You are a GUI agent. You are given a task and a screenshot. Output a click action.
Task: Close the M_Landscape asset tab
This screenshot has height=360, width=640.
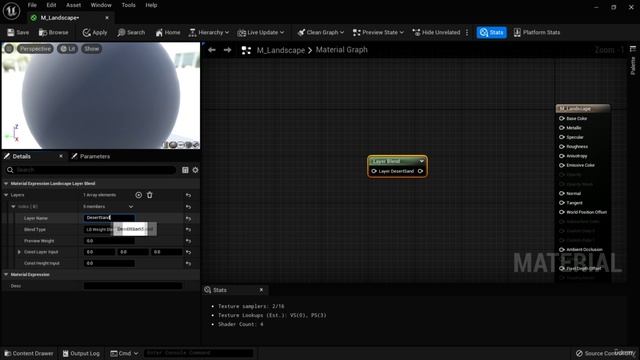[107, 18]
